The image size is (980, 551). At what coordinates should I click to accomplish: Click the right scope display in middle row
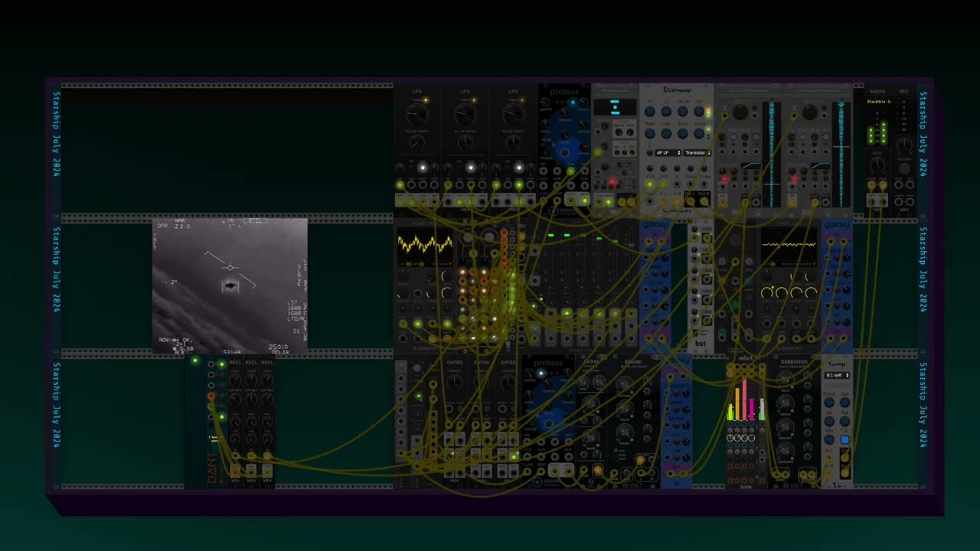tap(789, 245)
